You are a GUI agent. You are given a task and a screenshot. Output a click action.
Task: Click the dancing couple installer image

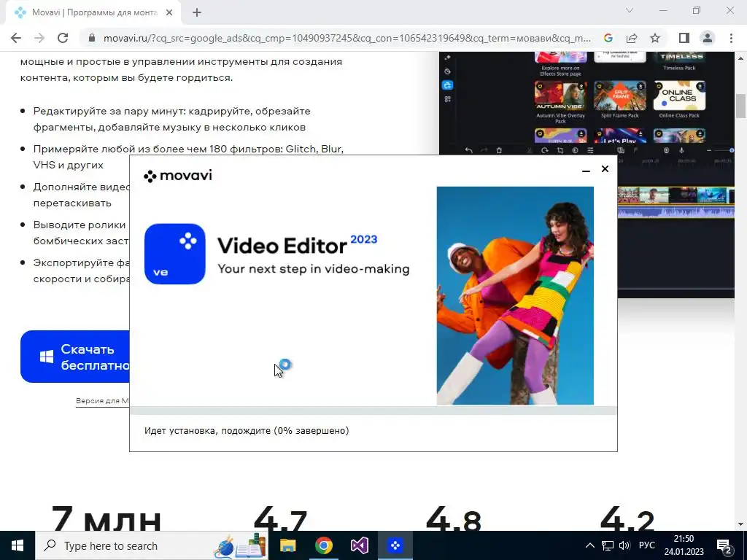[x=515, y=296]
